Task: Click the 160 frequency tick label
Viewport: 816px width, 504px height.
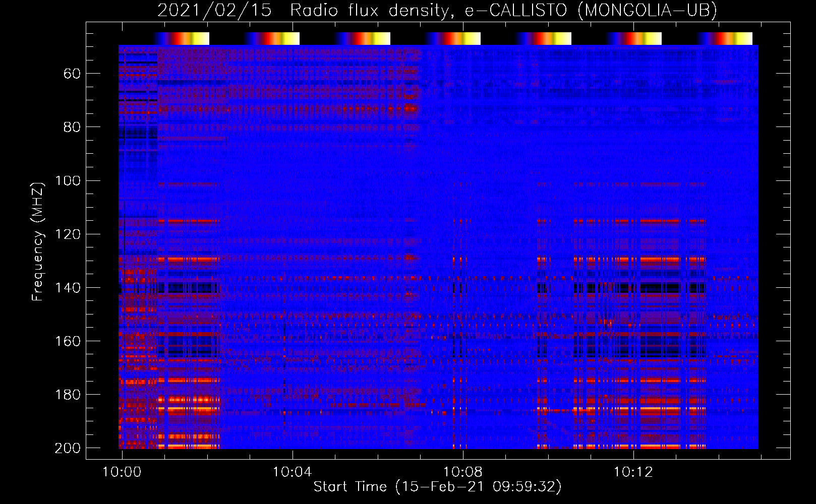Action: tap(68, 341)
